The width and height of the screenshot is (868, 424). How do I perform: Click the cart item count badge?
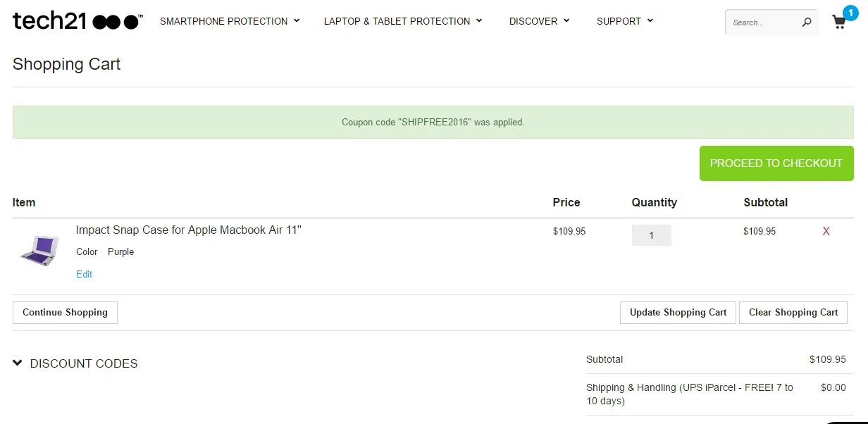click(x=850, y=12)
